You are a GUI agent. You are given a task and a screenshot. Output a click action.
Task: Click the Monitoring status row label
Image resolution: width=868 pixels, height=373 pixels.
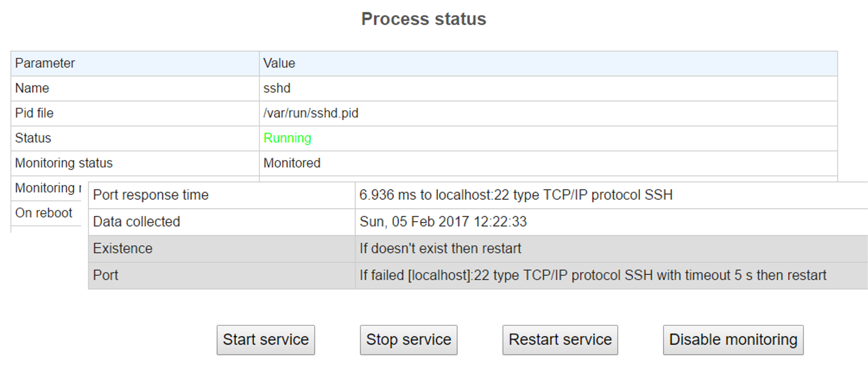(63, 163)
